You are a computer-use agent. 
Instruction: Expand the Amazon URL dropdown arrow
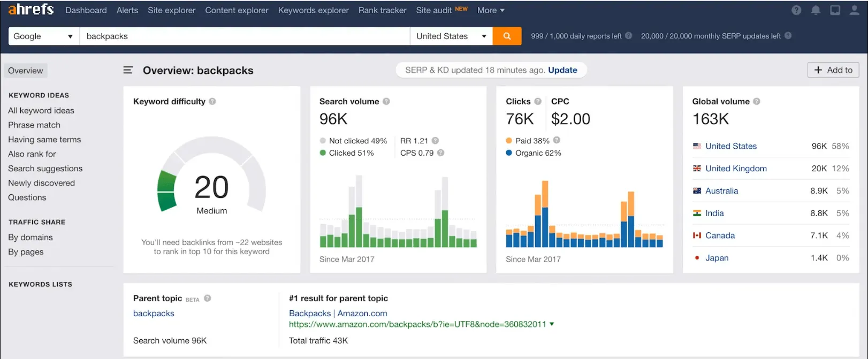(x=552, y=324)
